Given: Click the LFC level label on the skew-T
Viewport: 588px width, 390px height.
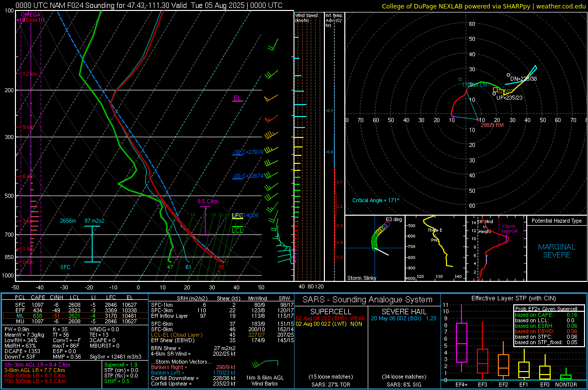Looking at the screenshot, I should pos(237,216).
